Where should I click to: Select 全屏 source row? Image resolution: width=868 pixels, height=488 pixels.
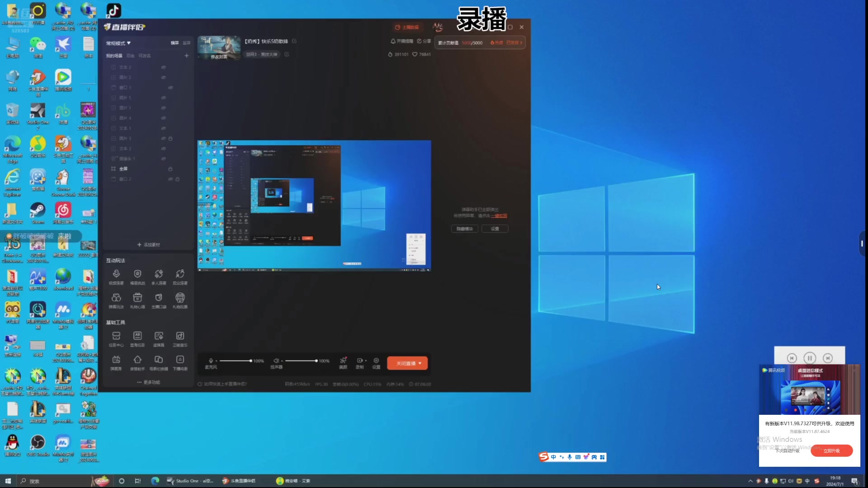[148, 169]
